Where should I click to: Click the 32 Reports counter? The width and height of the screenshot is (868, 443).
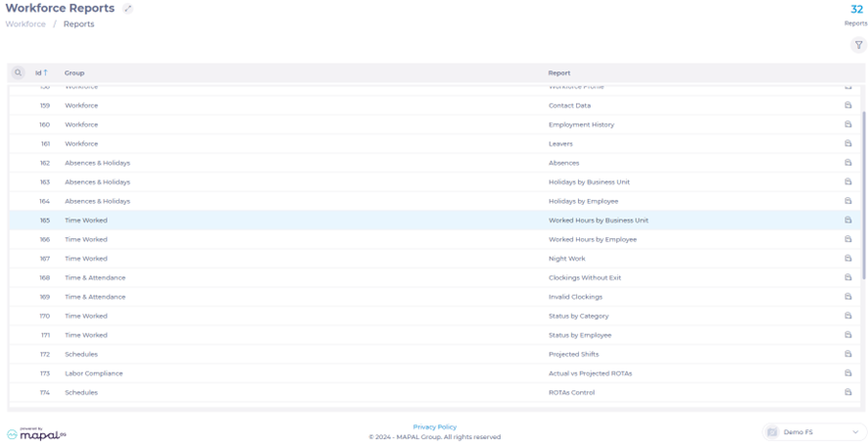(x=856, y=15)
